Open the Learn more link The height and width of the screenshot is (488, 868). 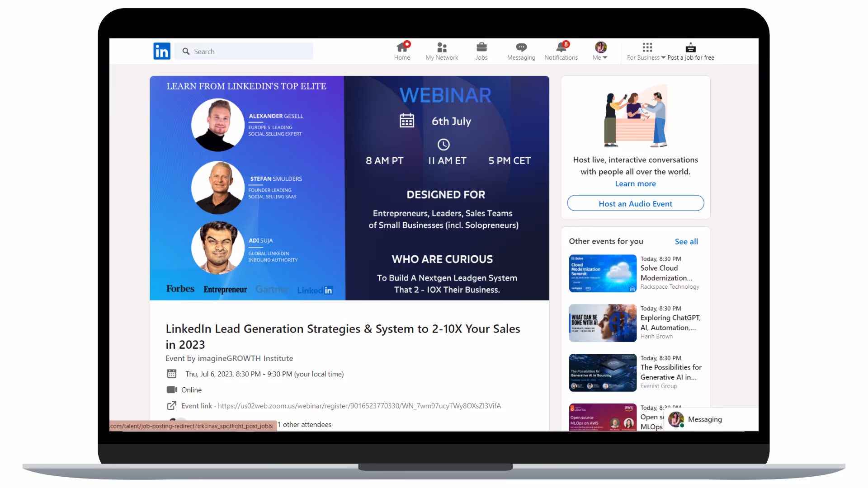point(635,183)
